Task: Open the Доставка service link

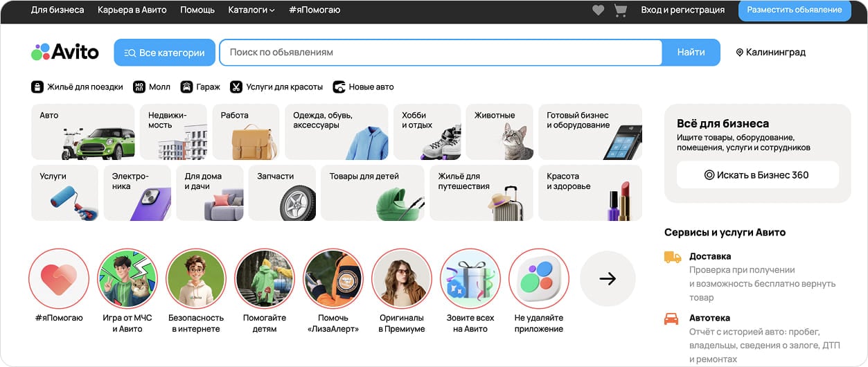Action: pyautogui.click(x=710, y=256)
